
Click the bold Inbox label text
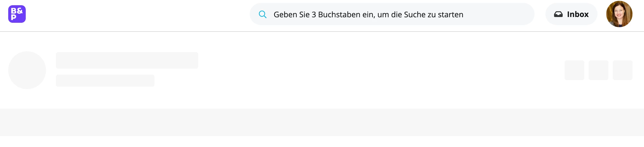click(578, 14)
